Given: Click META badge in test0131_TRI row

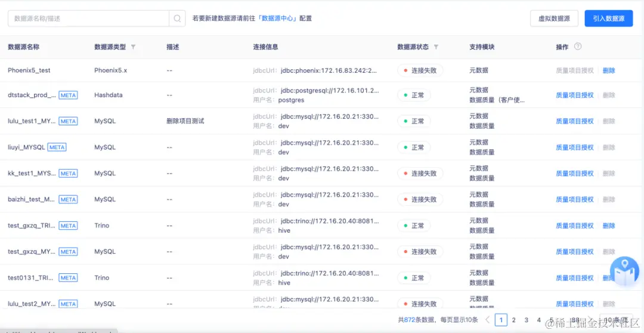Looking at the screenshot, I should tap(68, 278).
